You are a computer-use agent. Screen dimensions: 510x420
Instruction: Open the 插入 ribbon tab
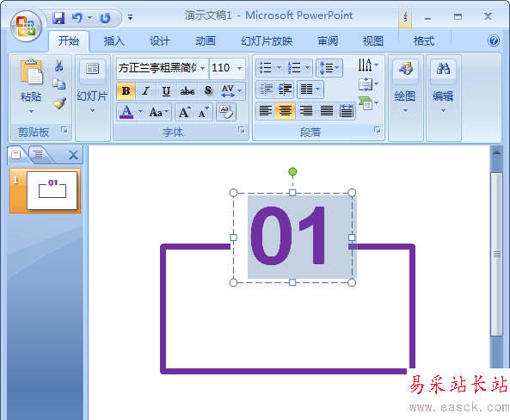coord(114,41)
